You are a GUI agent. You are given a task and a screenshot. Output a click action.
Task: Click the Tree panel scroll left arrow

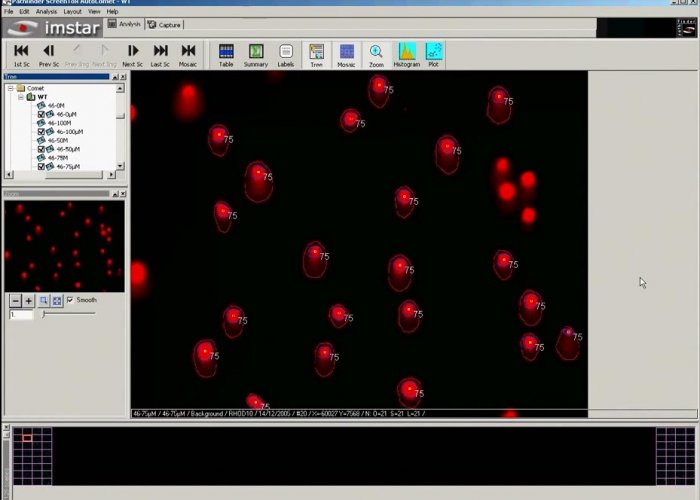[9, 175]
